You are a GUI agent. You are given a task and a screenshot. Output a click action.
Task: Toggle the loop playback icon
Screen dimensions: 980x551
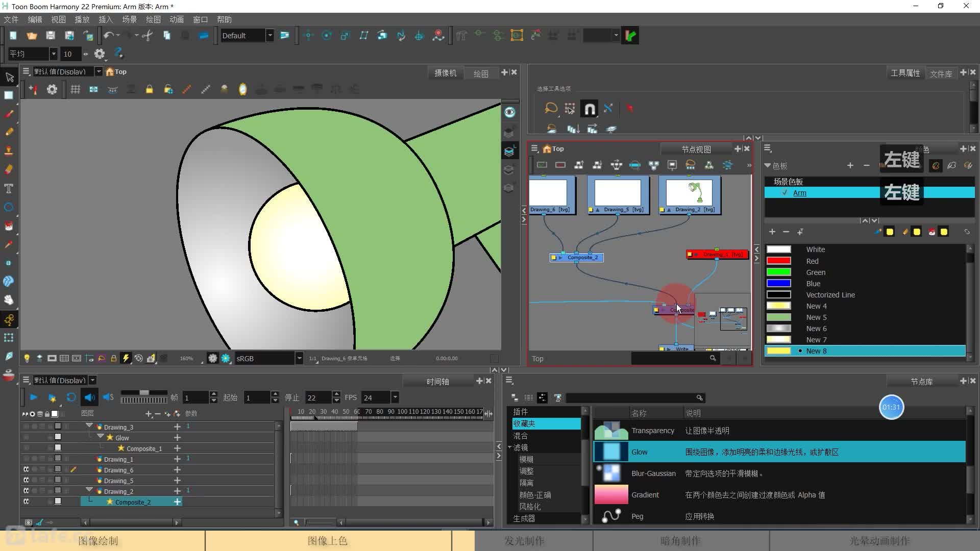(71, 397)
